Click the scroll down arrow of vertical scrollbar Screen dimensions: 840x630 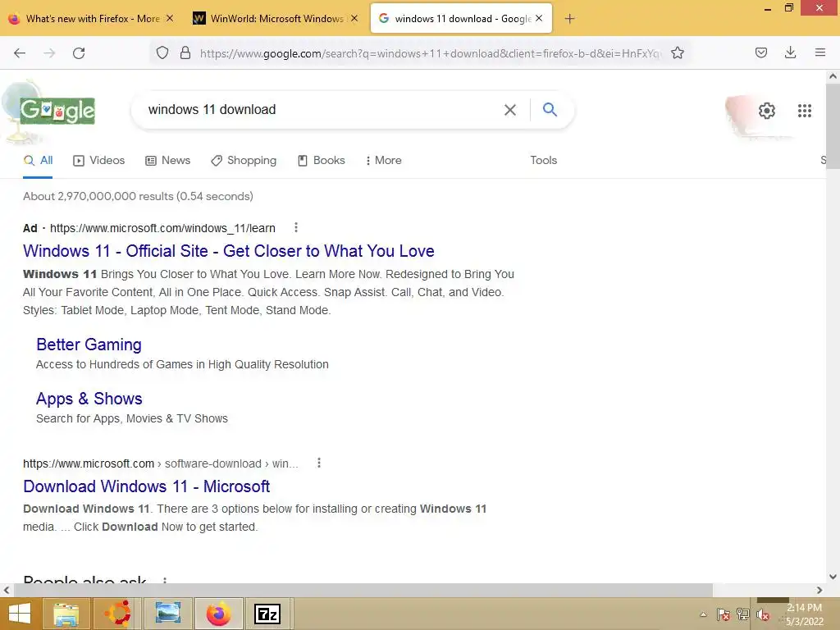click(x=833, y=577)
